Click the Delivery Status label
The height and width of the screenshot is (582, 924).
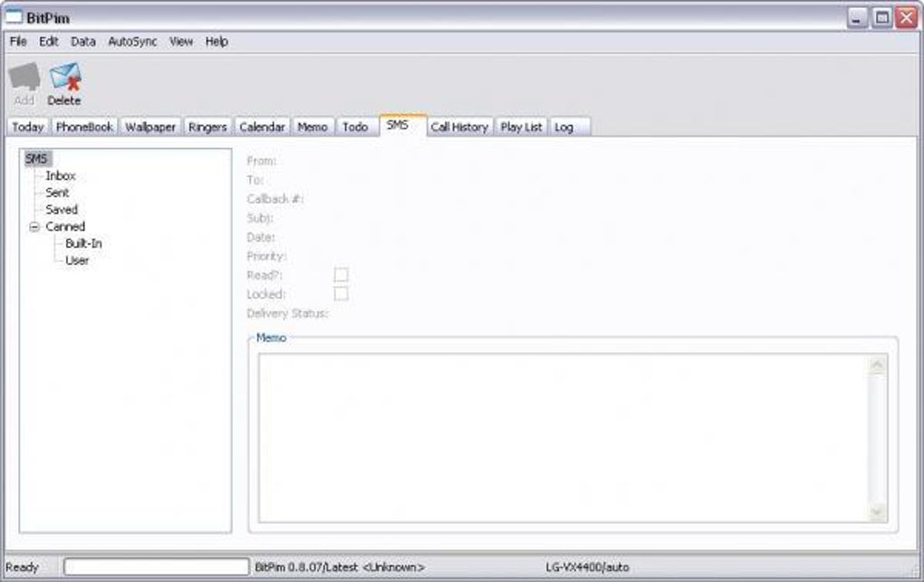pyautogui.click(x=287, y=313)
